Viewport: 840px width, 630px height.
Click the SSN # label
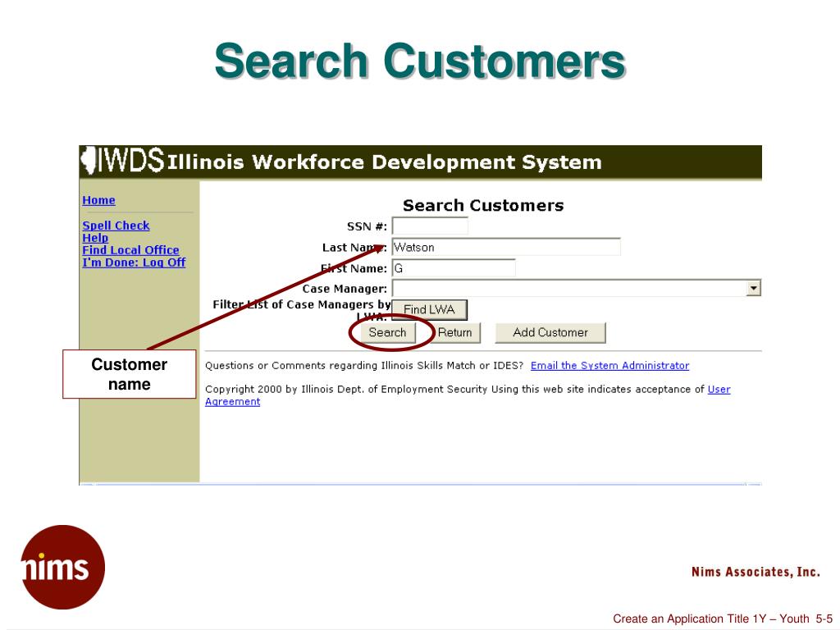(x=367, y=226)
